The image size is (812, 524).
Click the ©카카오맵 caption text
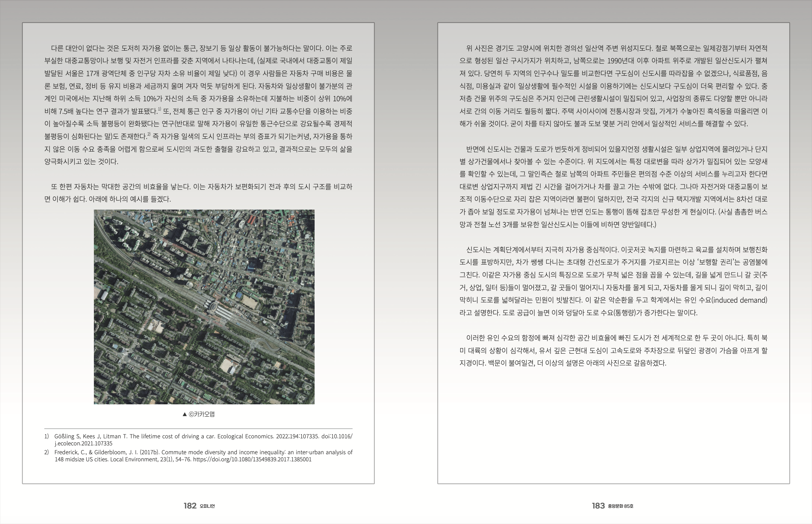[x=201, y=414]
